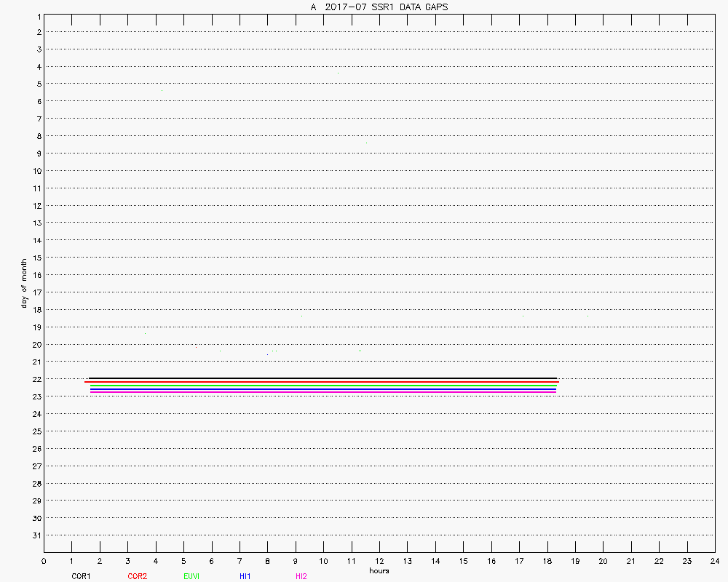Image resolution: width=728 pixels, height=582 pixels.
Task: Click the "hours" x-axis label
Action: tap(379, 571)
